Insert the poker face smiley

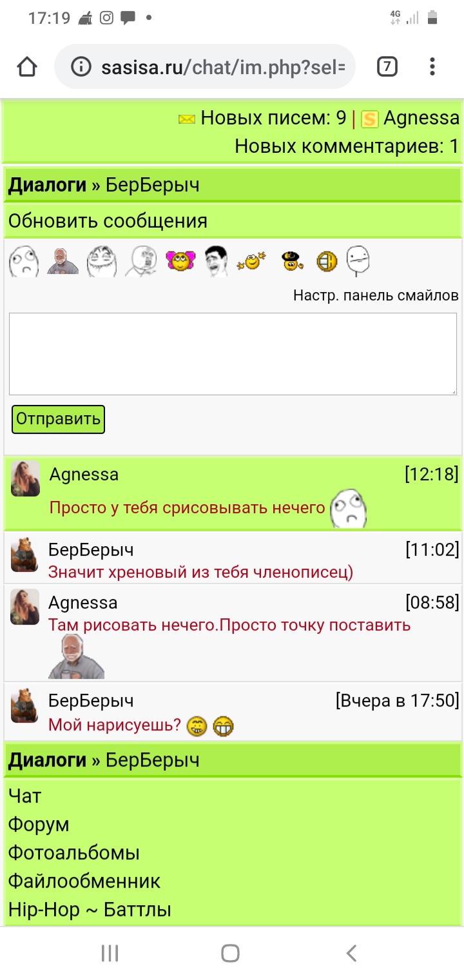(x=358, y=260)
